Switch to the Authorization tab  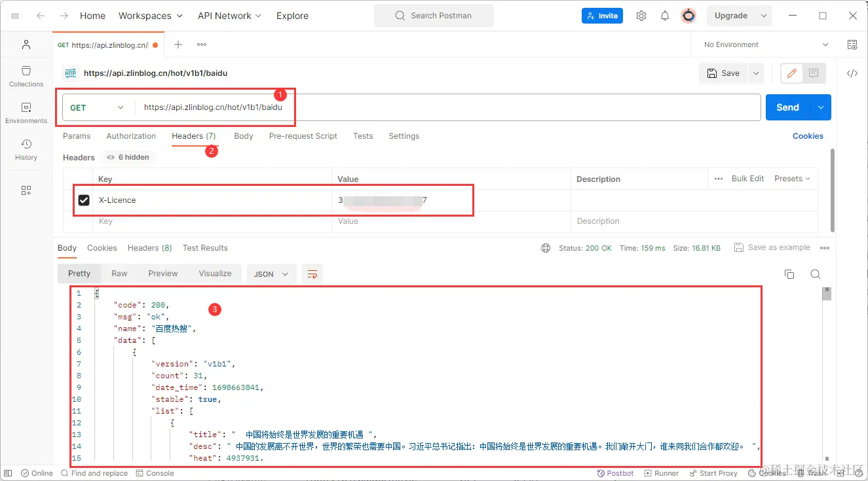131,136
